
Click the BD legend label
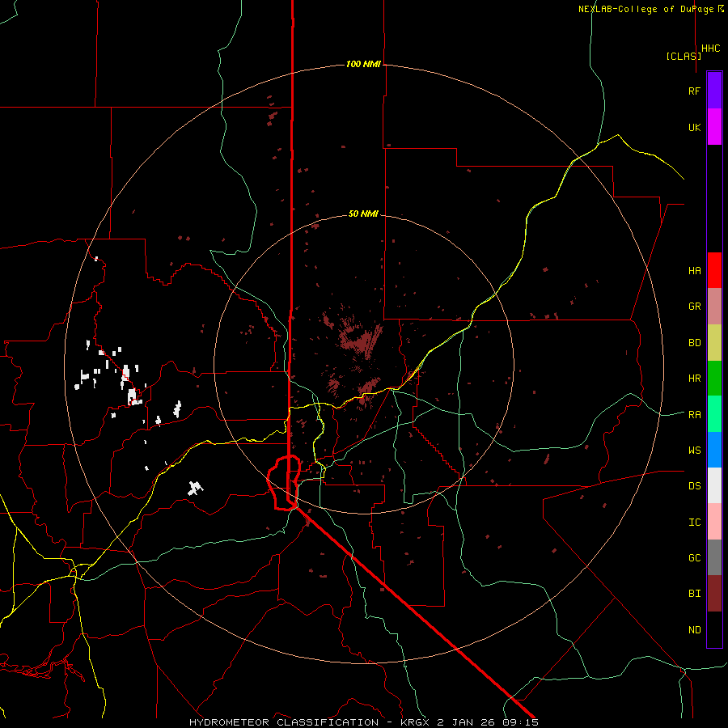694,343
